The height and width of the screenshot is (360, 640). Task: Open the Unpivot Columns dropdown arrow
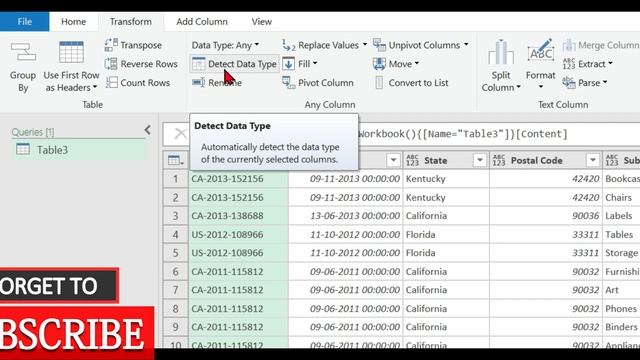(x=466, y=44)
